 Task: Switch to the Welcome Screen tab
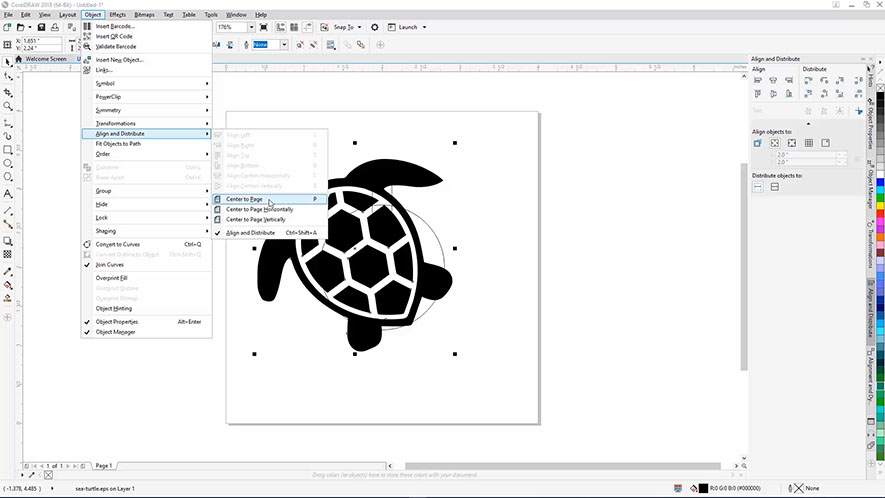pos(45,59)
